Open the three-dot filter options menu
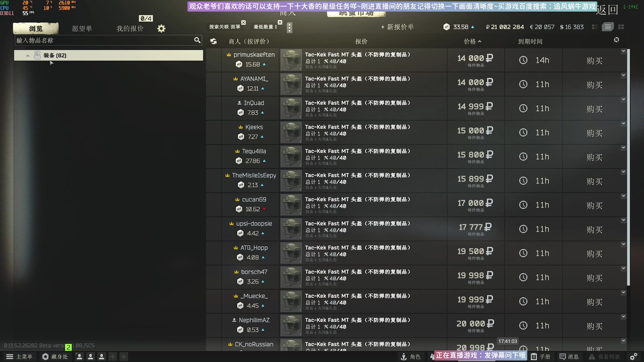Image resolution: width=644 pixels, height=362 pixels. [x=289, y=27]
